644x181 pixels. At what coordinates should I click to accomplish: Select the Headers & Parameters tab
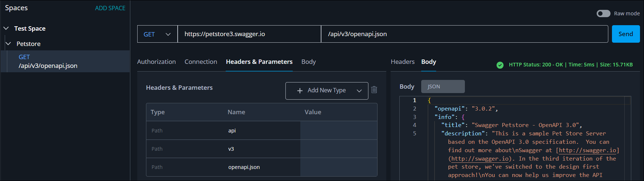coord(259,62)
